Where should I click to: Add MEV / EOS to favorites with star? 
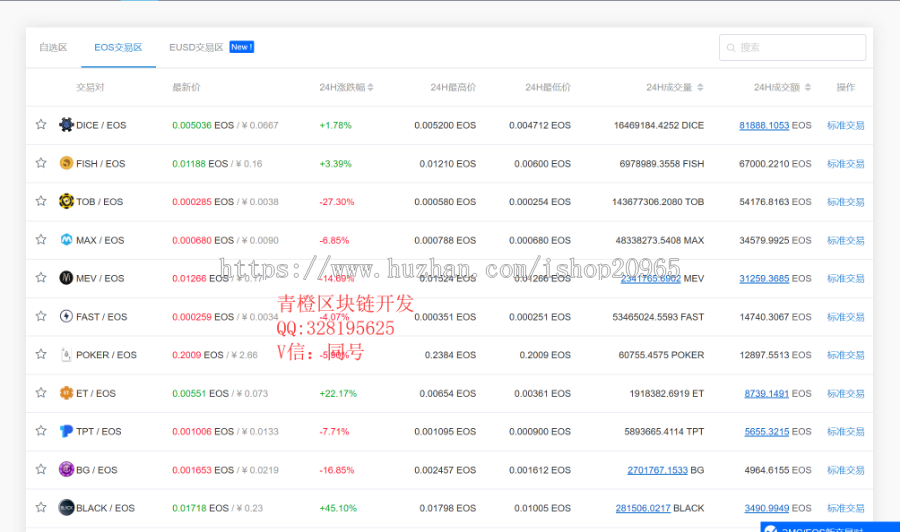pyautogui.click(x=41, y=278)
